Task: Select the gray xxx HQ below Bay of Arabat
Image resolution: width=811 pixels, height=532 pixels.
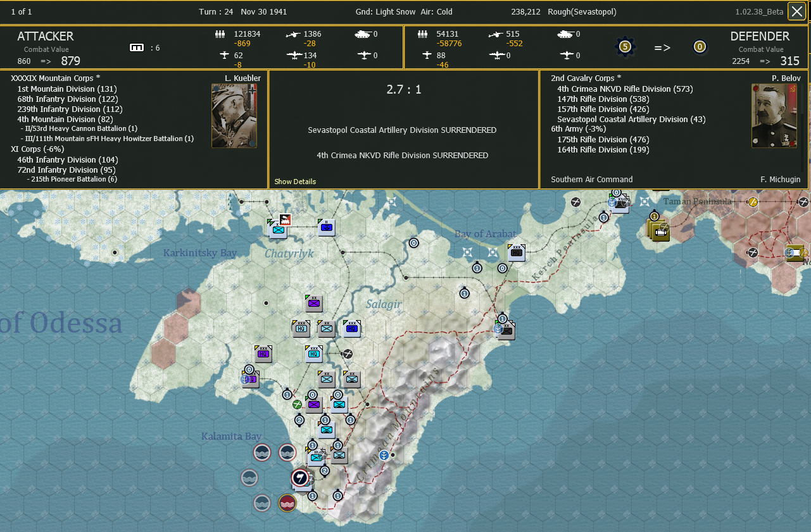Action: tap(516, 252)
